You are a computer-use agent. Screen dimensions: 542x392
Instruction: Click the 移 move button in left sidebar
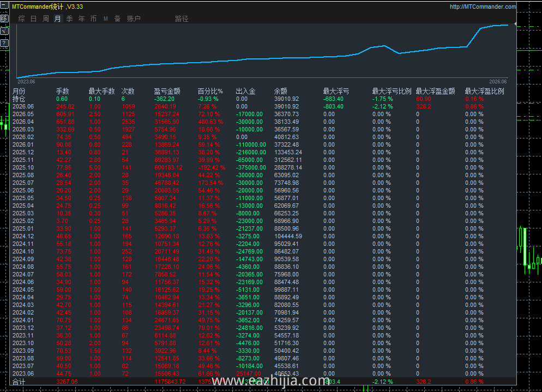4,19
